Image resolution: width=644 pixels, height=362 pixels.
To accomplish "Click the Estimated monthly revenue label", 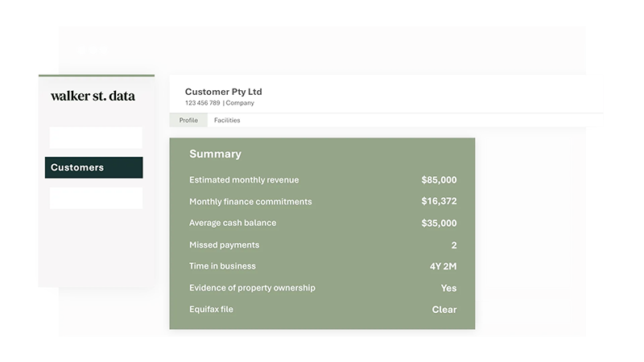I will tap(244, 180).
